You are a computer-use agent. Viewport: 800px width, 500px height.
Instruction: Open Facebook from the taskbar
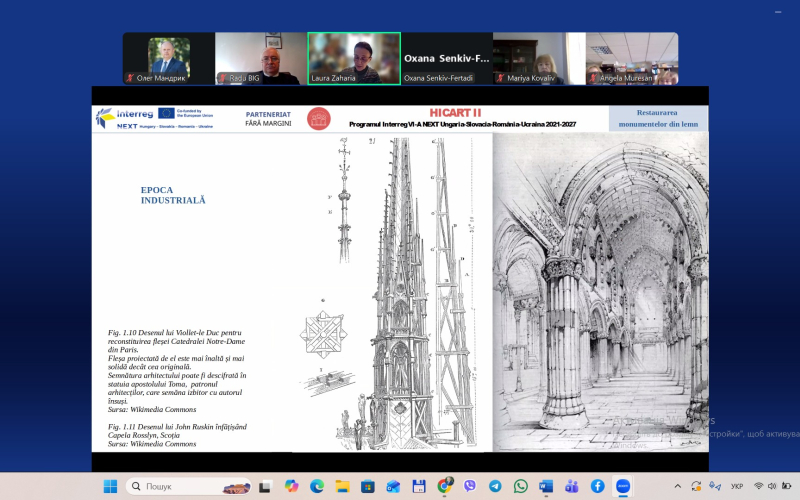coord(597,486)
